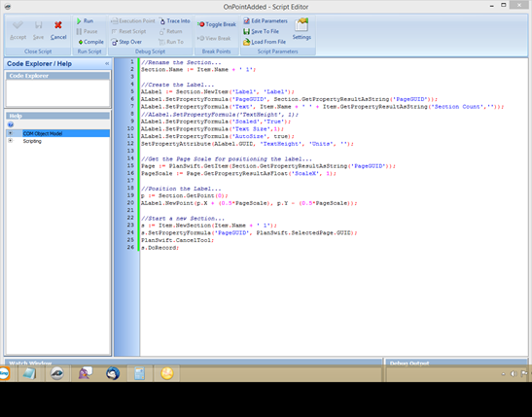Collapse the Code Explorer / Help panel
The width and height of the screenshot is (532, 417).
107,63
